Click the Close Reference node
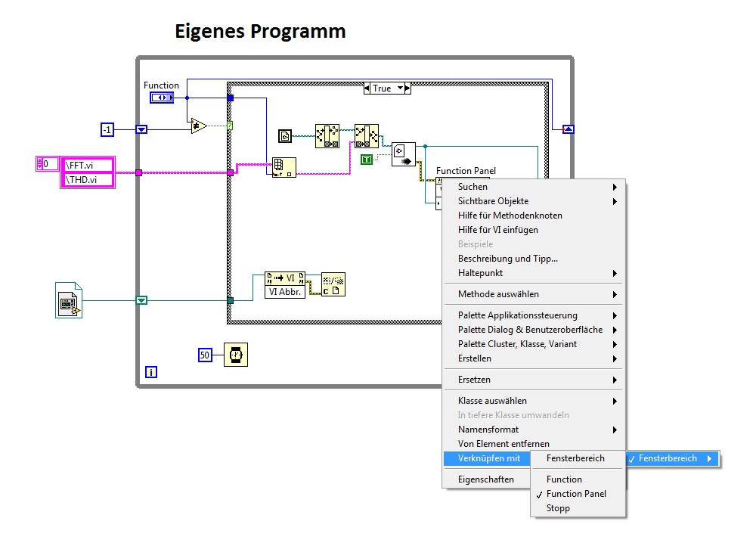This screenshot has height=546, width=756. (x=333, y=284)
